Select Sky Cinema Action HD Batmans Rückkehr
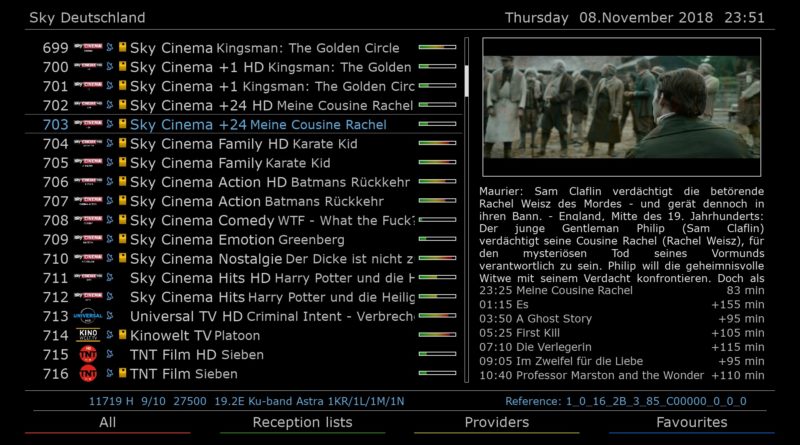800x445 pixels. [x=243, y=182]
